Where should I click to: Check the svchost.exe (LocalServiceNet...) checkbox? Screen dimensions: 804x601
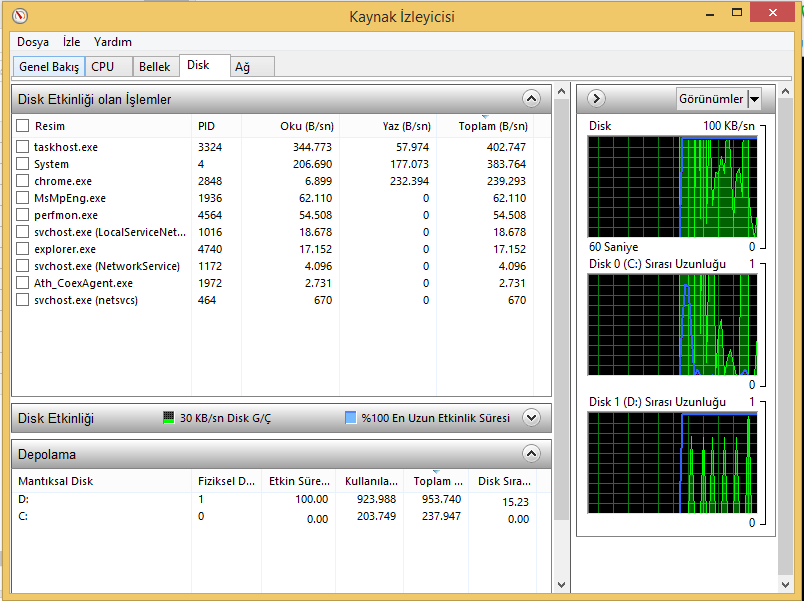tap(22, 232)
